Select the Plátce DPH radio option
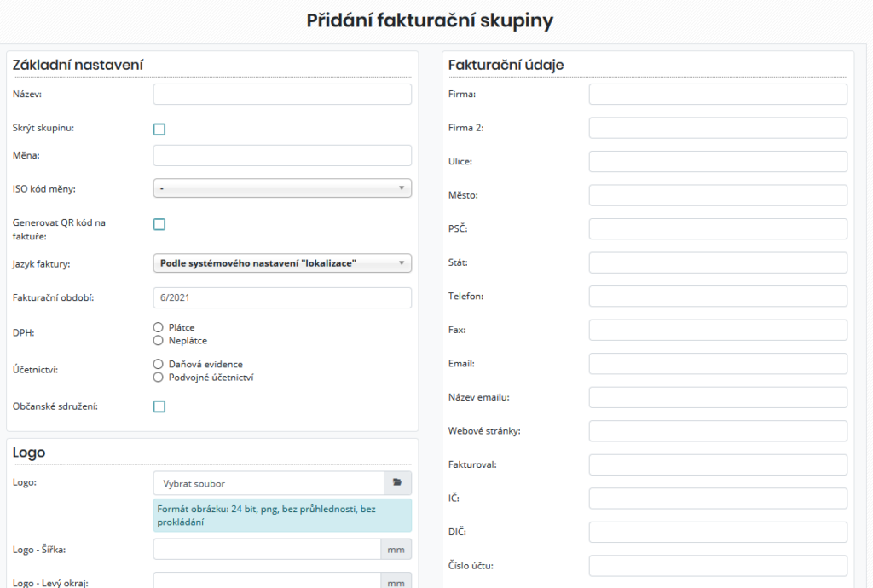873x588 pixels. click(158, 327)
